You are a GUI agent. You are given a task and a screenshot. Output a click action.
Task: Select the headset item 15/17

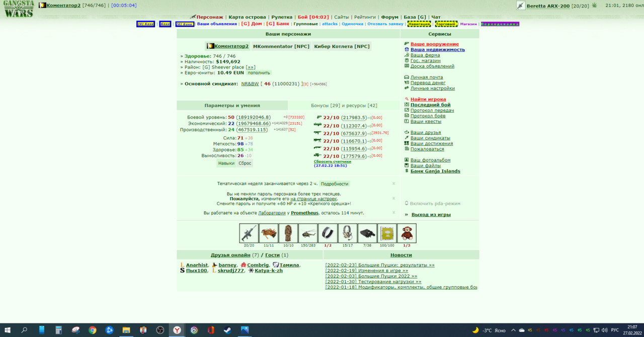pyautogui.click(x=347, y=233)
